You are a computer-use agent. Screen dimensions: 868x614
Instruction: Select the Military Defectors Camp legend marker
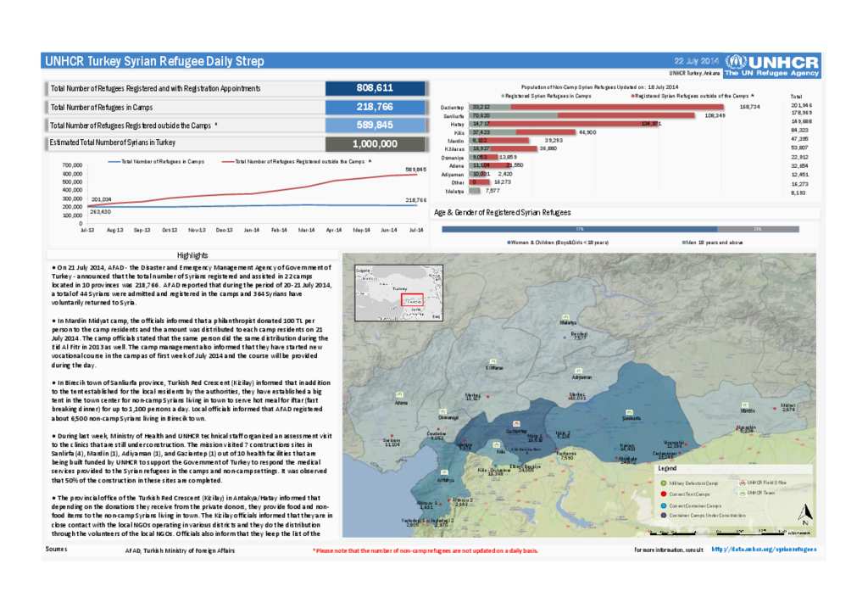664,484
